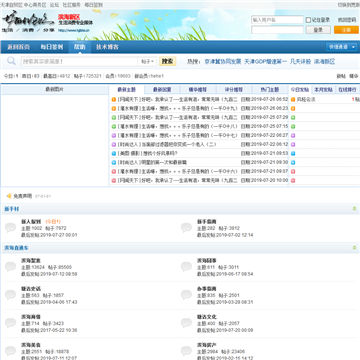Open the 滨海直通车 section heading link
This screenshot has width=360, height=360.
point(16,248)
